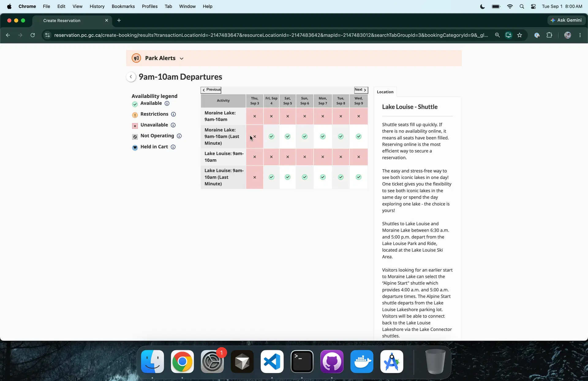Click the Next week button
Image resolution: width=588 pixels, height=381 pixels.
point(361,90)
